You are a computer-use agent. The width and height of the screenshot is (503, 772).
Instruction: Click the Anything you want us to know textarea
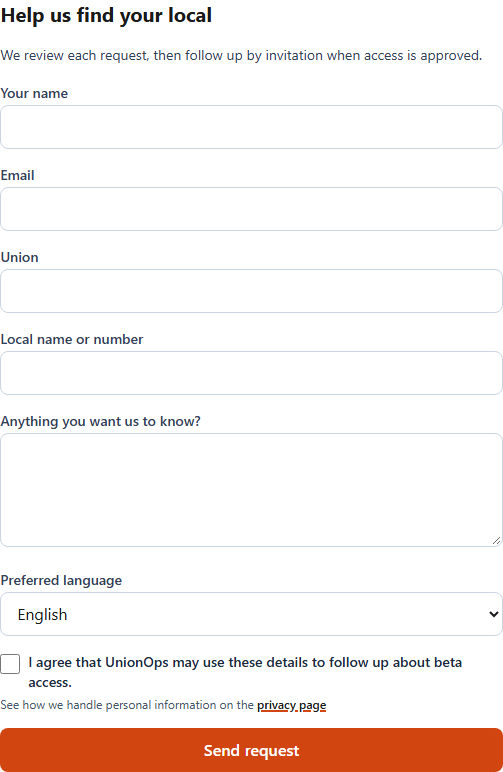251,490
